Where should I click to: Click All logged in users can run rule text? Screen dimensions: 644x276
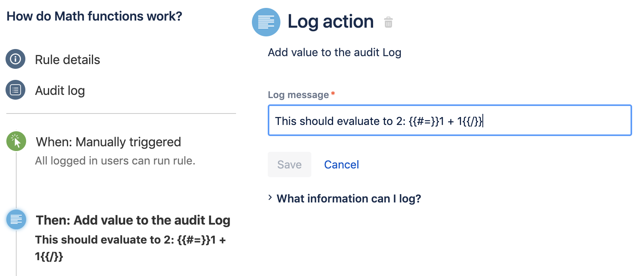pos(115,161)
